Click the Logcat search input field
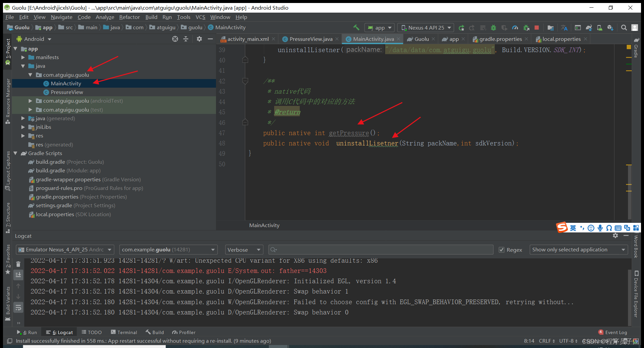The height and width of the screenshot is (348, 644). click(381, 250)
